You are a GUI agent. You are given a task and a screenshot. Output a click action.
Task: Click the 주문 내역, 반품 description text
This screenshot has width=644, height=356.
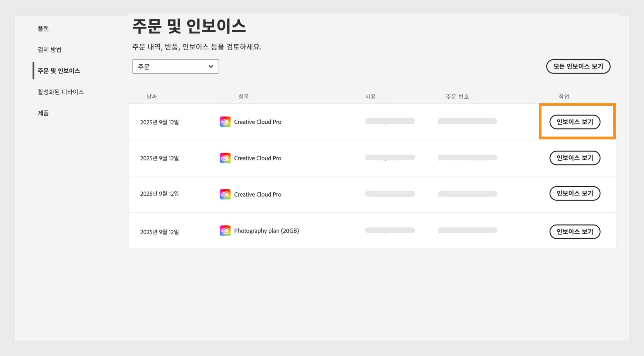pyautogui.click(x=197, y=47)
